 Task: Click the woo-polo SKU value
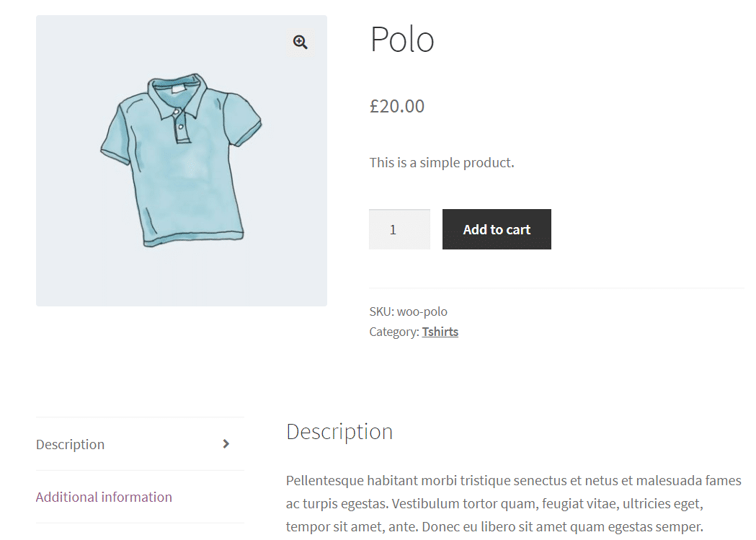tap(422, 311)
